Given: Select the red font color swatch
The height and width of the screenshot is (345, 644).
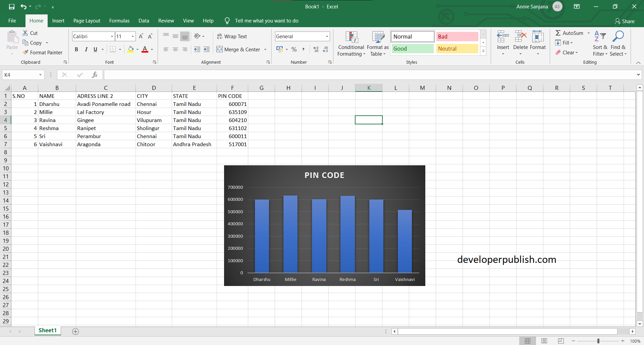Looking at the screenshot, I should (145, 52).
